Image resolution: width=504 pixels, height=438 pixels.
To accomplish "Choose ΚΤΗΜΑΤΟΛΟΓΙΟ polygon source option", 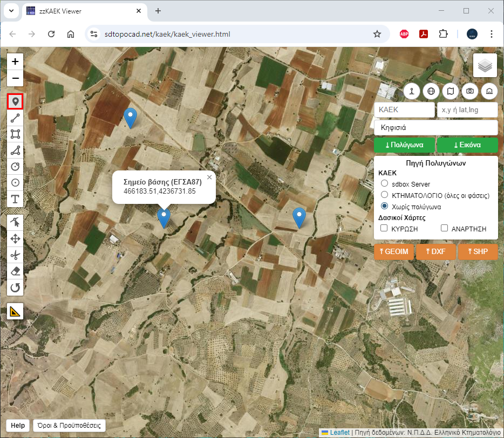I will (385, 195).
